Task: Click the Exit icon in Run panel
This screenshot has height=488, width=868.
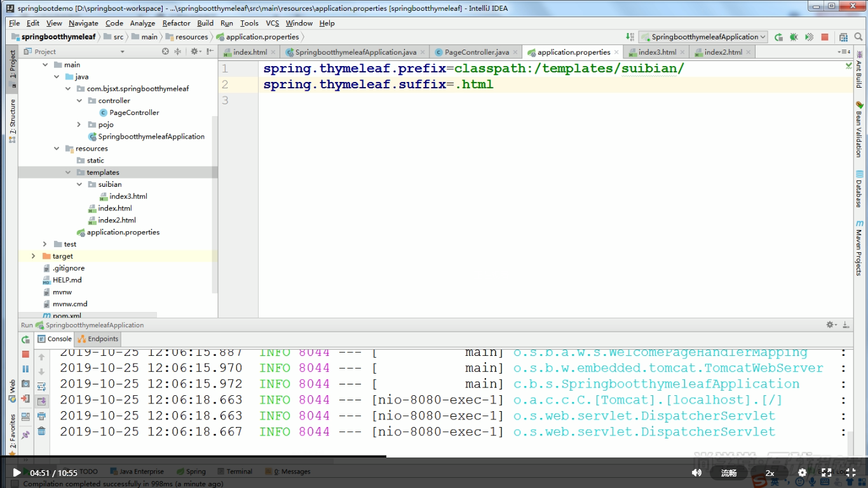Action: point(25,399)
